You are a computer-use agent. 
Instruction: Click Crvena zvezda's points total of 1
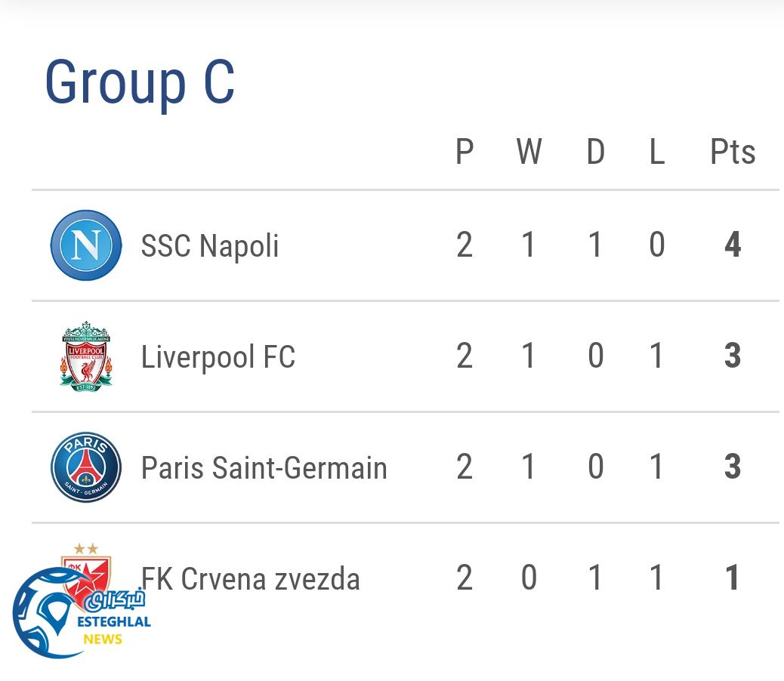pos(733,578)
